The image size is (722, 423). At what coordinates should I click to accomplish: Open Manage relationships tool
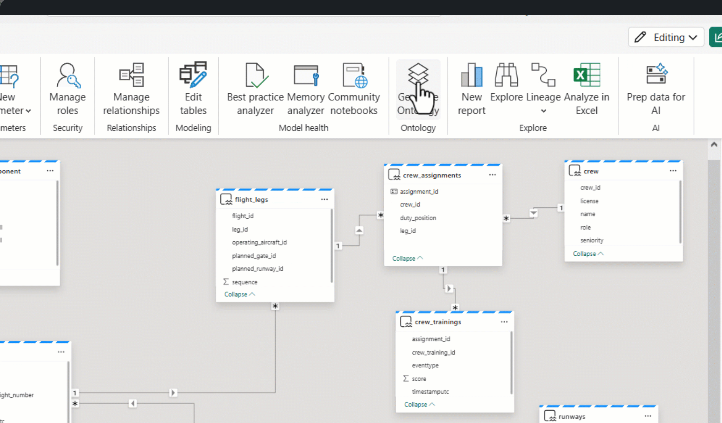coord(131,89)
